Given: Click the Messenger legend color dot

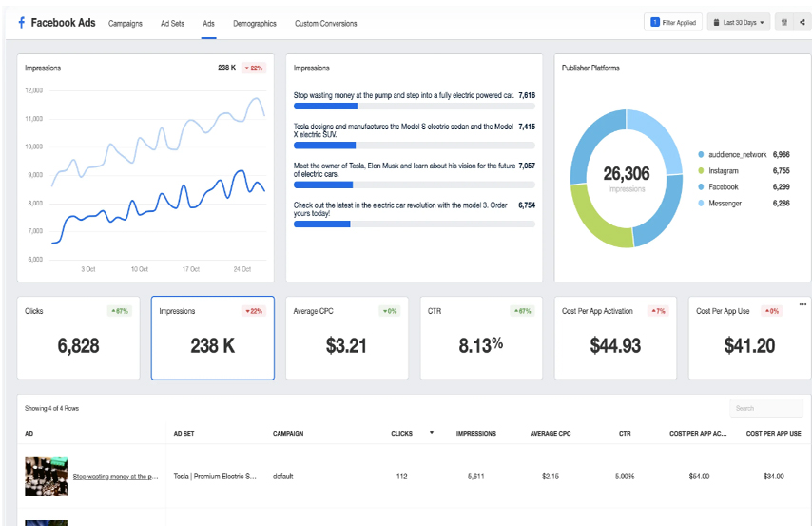Looking at the screenshot, I should tap(701, 204).
